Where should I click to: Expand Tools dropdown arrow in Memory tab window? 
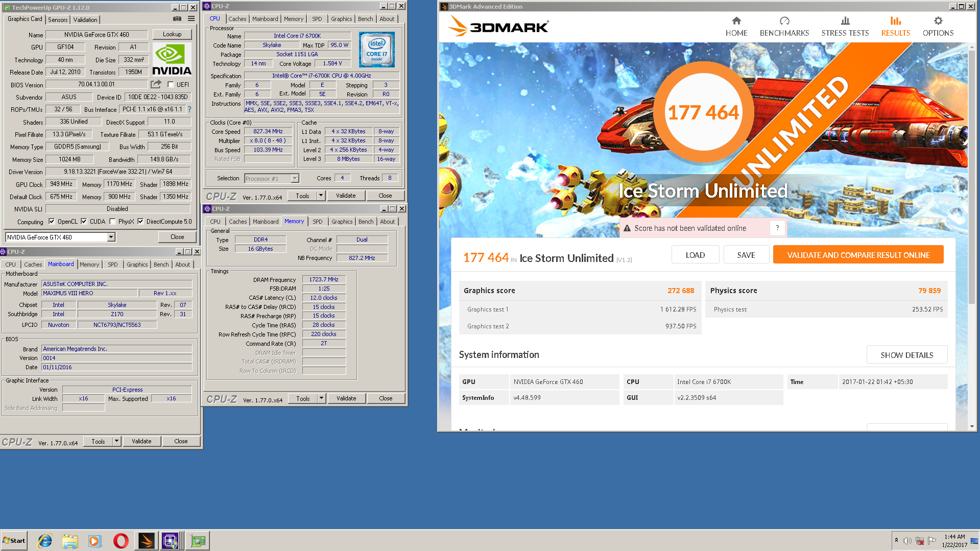click(321, 398)
